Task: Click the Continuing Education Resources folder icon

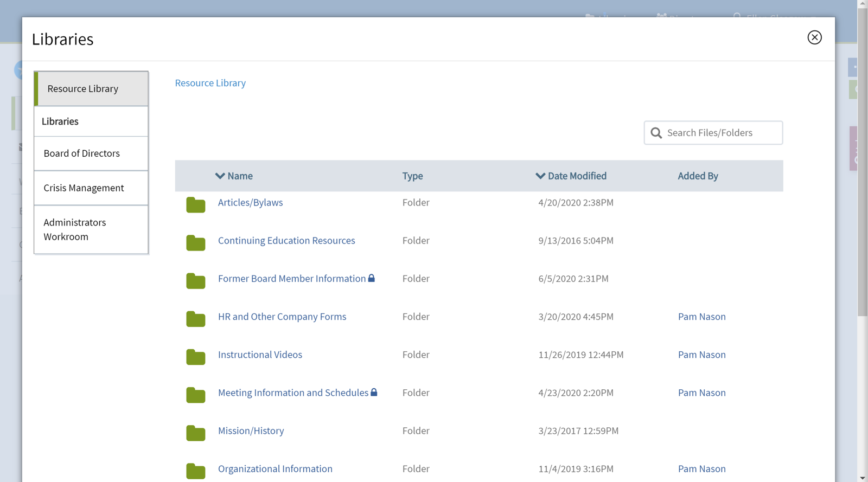Action: click(x=196, y=243)
